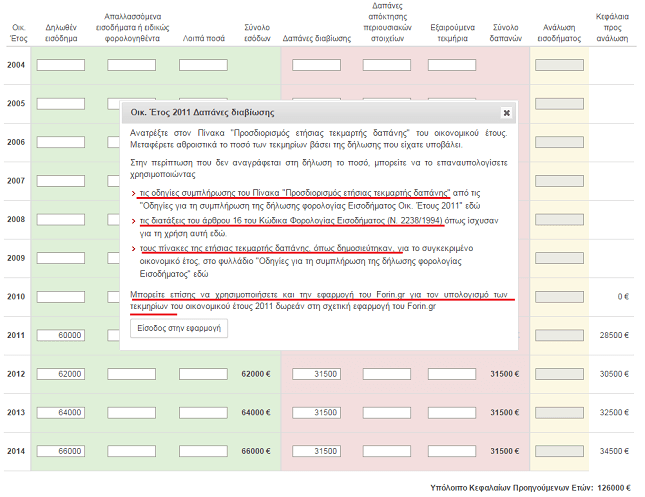Image resolution: width=645 pixels, height=497 pixels.
Task: Click 2005 Δηλωθέν εισόδημα input field
Action: pyautogui.click(x=61, y=104)
